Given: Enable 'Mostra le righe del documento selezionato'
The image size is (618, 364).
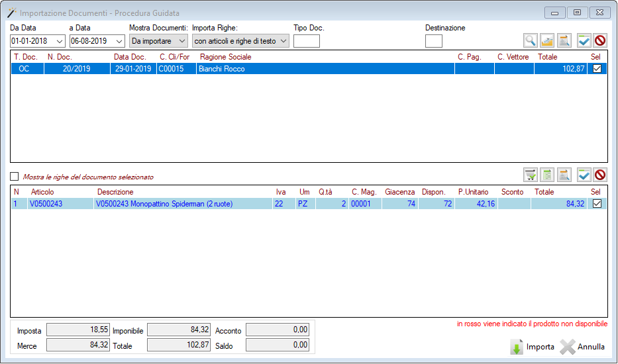Looking at the screenshot, I should coord(15,177).
